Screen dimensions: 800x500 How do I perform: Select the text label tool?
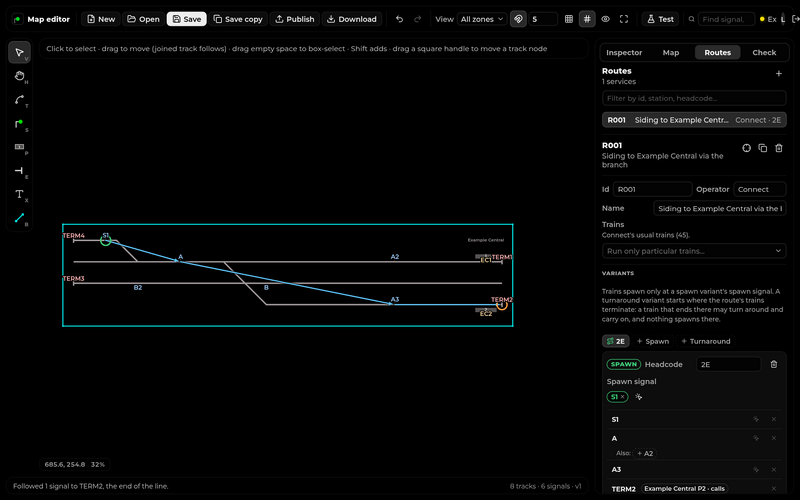tap(19, 194)
